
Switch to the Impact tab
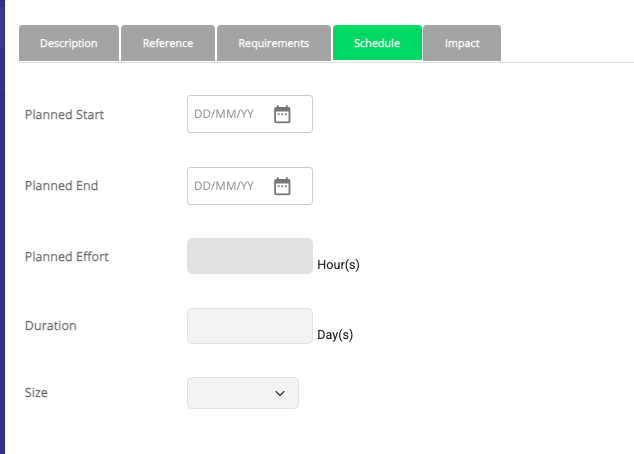(462, 44)
